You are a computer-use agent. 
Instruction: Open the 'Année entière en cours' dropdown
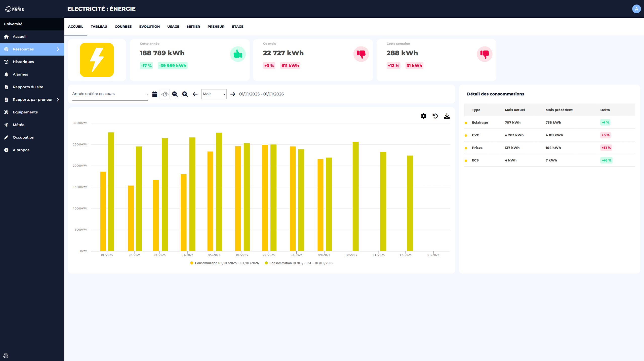110,94
